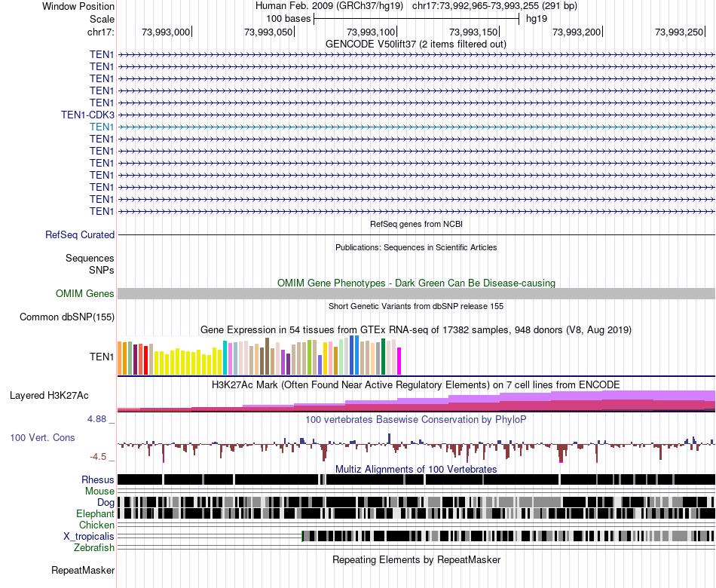
Task: Click the -4.5 lower PhyloP scale value
Action: click(98, 457)
